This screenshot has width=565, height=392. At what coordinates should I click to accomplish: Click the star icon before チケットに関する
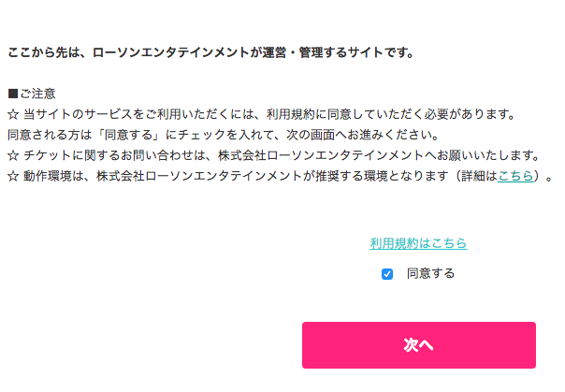pos(12,154)
